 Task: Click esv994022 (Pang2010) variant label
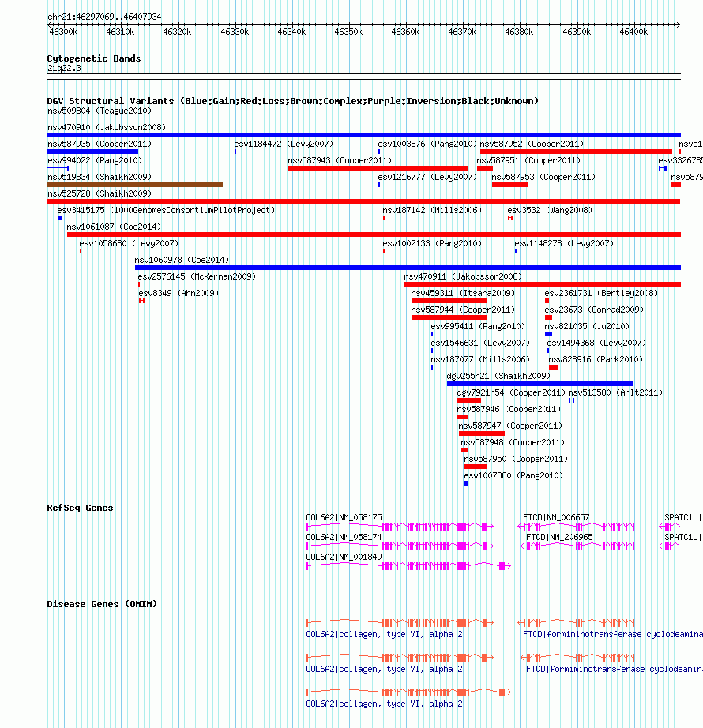pyautogui.click(x=95, y=160)
